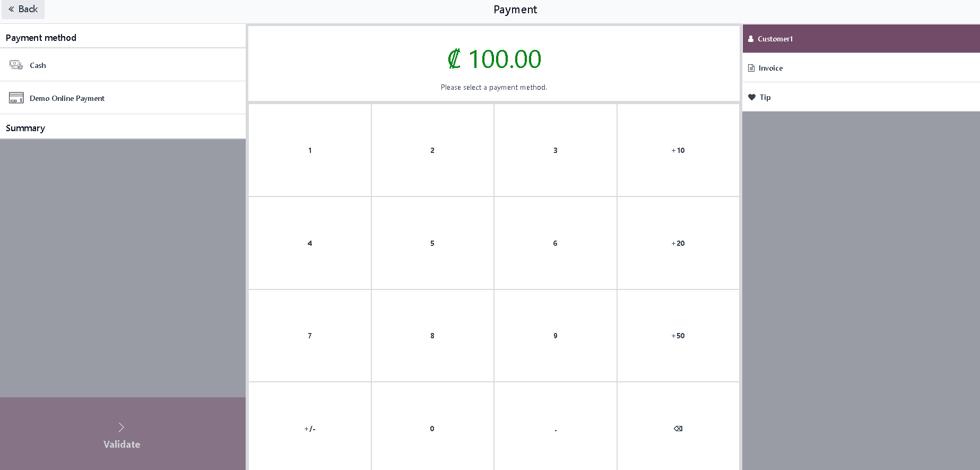Click the backspace icon on the numpad

(x=678, y=429)
